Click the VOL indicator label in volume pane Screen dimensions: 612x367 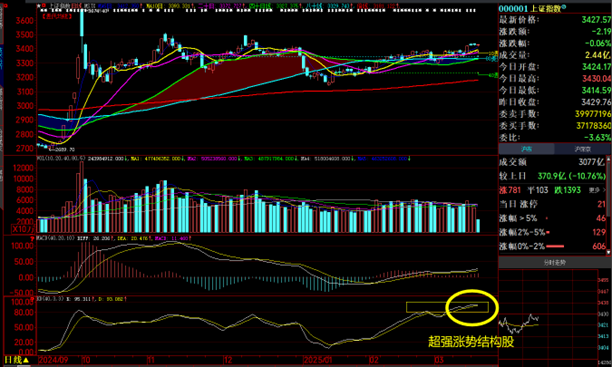click(x=61, y=159)
